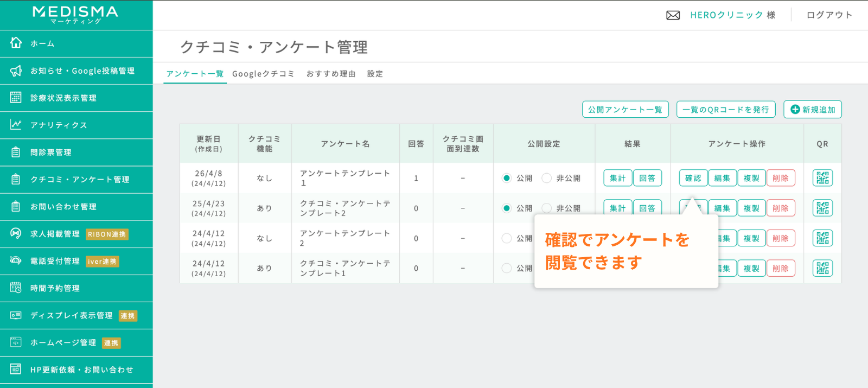Click the calendar-clock icon for 時間予約管理
This screenshot has width=868, height=388.
pyautogui.click(x=16, y=288)
